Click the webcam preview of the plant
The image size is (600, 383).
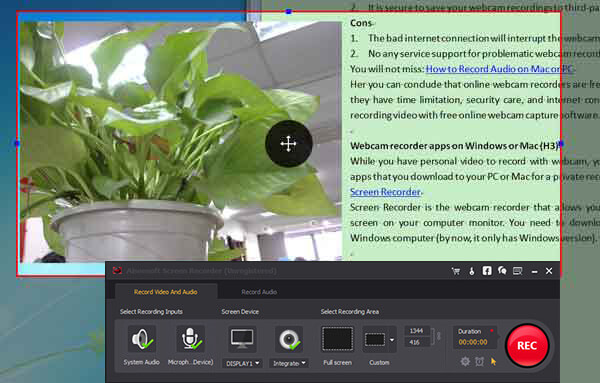pos(181,142)
